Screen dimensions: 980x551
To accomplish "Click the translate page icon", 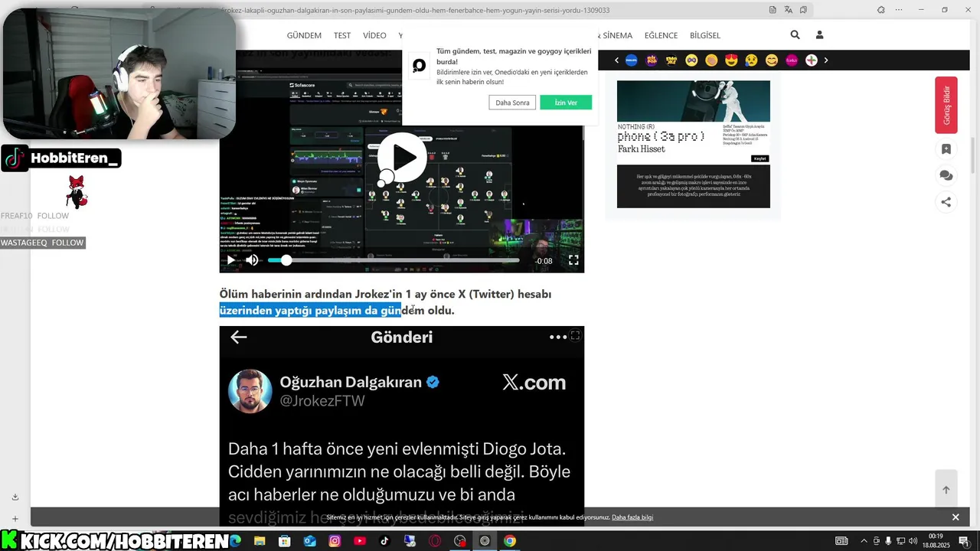I will pos(789,10).
